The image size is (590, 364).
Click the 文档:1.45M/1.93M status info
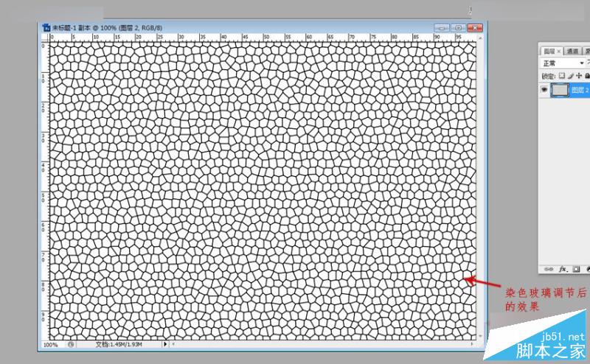pos(119,344)
